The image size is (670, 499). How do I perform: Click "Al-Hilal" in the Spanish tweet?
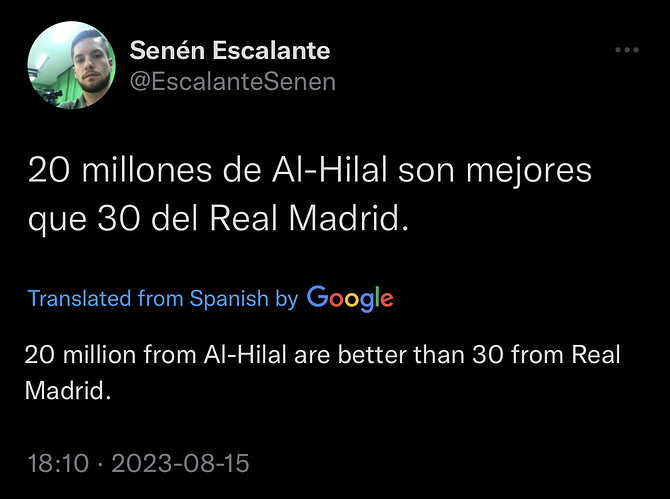[329, 171]
